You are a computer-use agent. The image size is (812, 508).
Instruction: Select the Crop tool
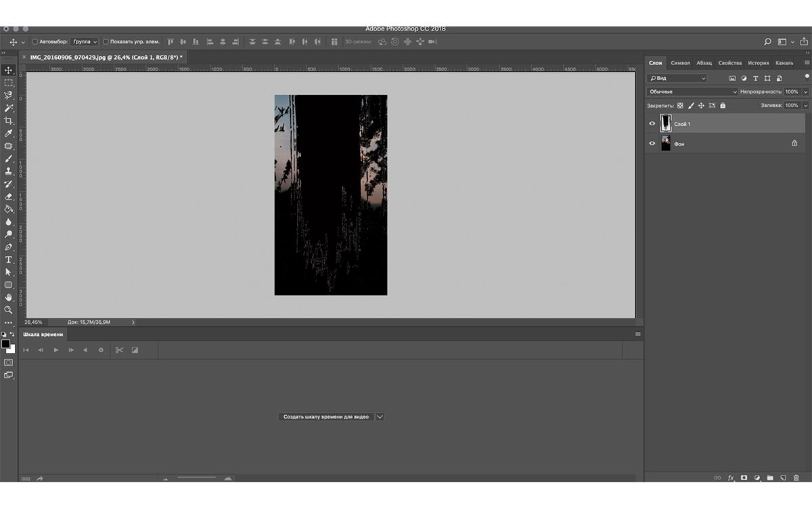coord(9,121)
